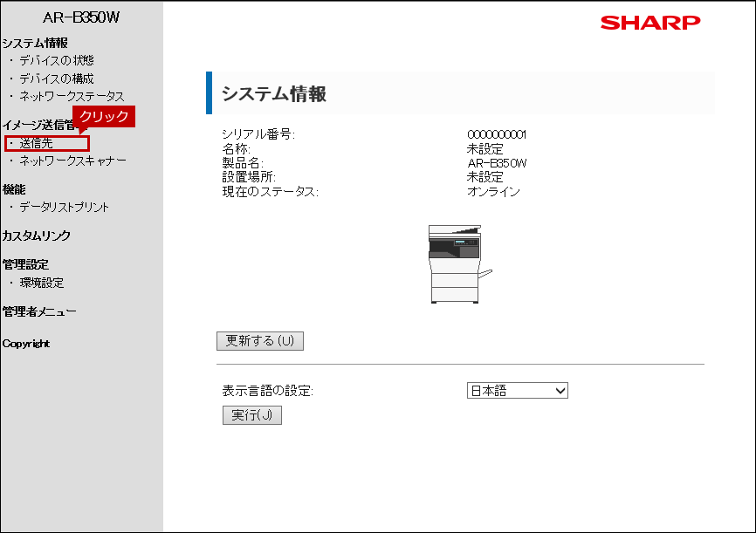Viewport: 756px width, 533px height.
Task: Open データリストプリント link
Action: (x=64, y=208)
